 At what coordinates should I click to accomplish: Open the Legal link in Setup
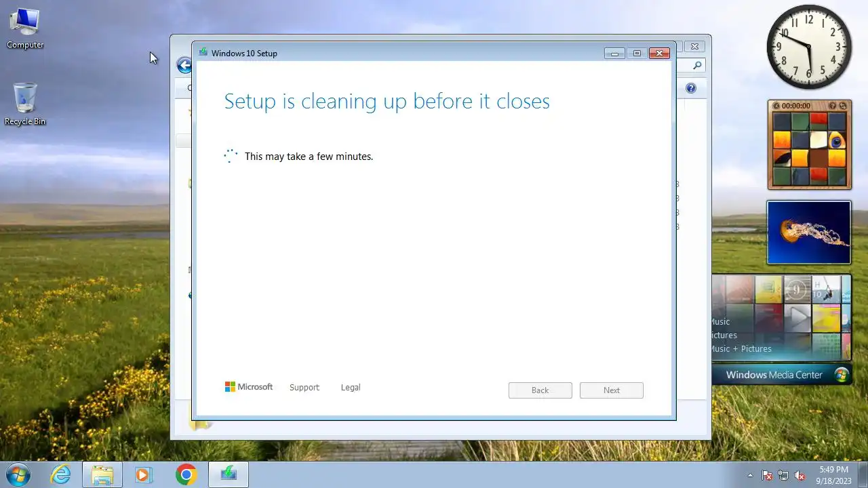351,387
